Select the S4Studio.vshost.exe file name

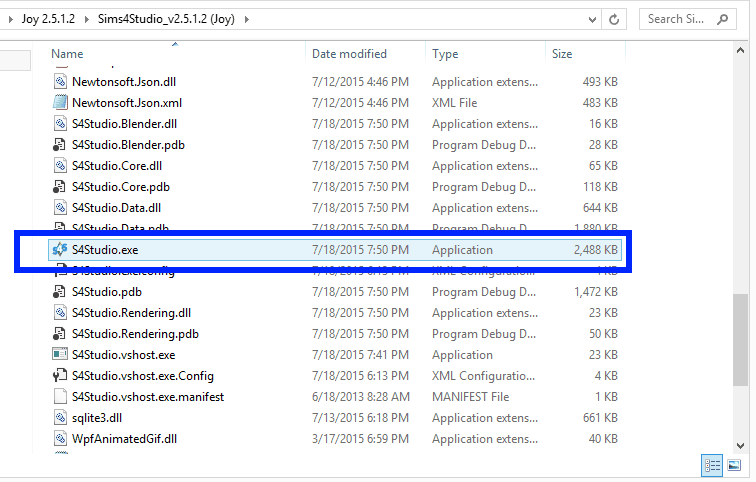(123, 355)
